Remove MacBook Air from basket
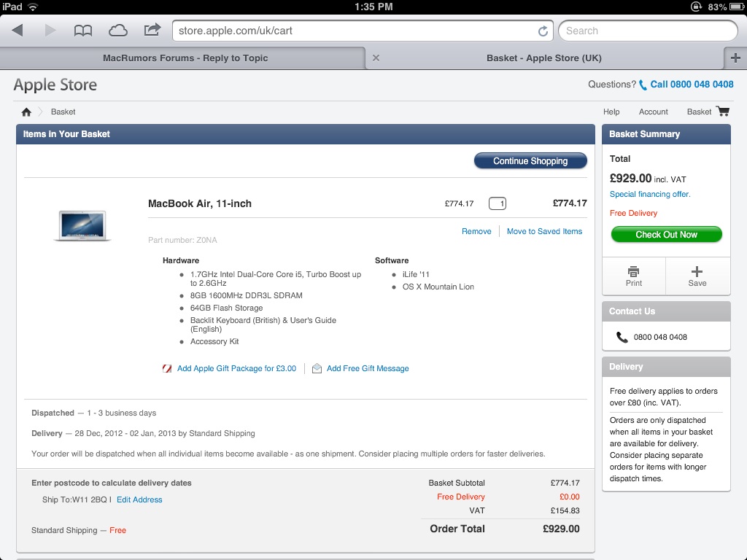 476,231
